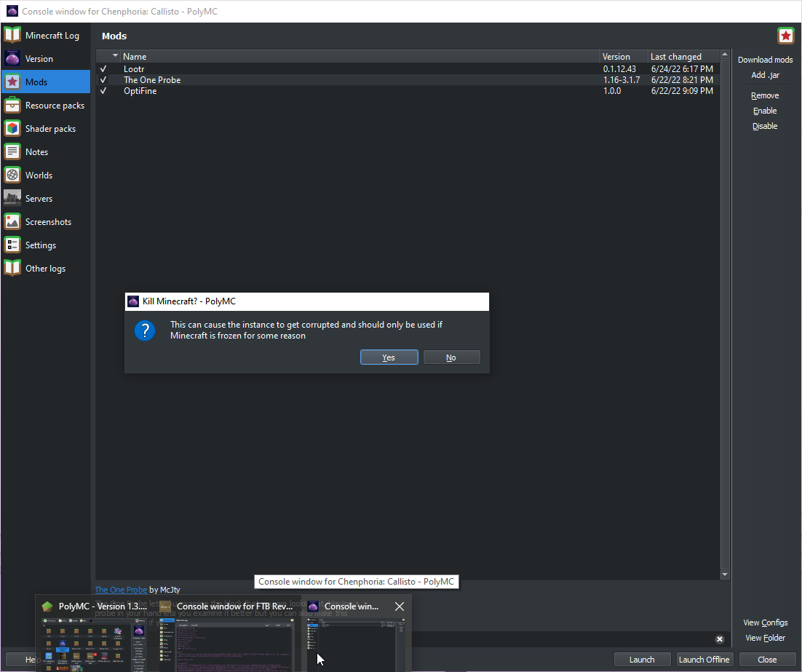Open the Shader packs section
802x672 pixels.
coord(49,128)
